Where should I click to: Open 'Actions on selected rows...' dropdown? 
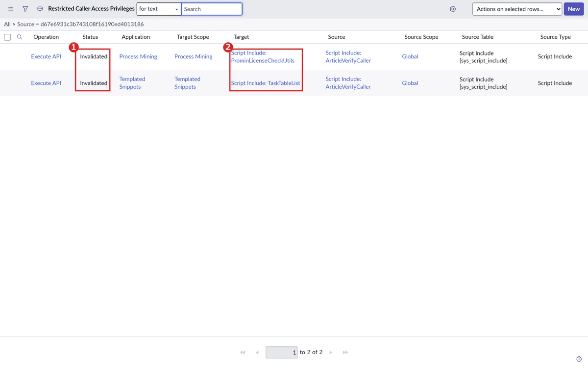517,9
